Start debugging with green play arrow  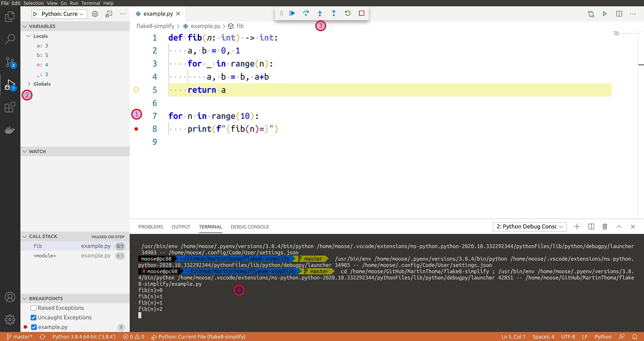pos(35,14)
